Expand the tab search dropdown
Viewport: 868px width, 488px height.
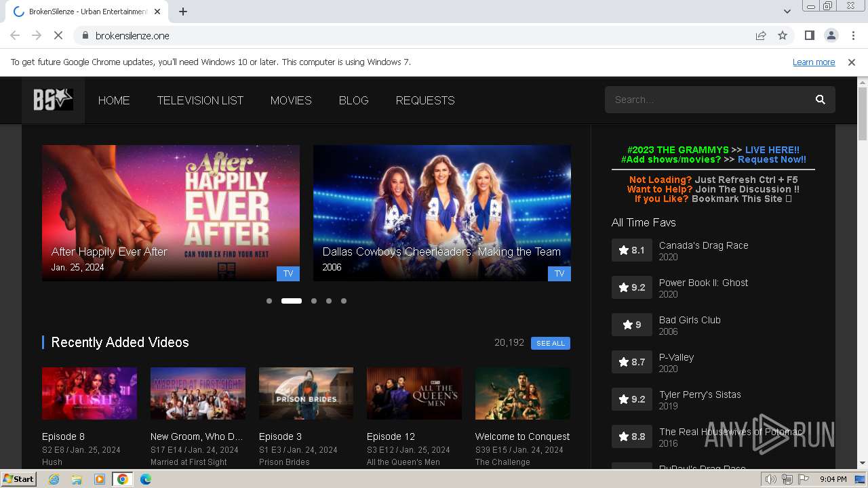click(787, 12)
